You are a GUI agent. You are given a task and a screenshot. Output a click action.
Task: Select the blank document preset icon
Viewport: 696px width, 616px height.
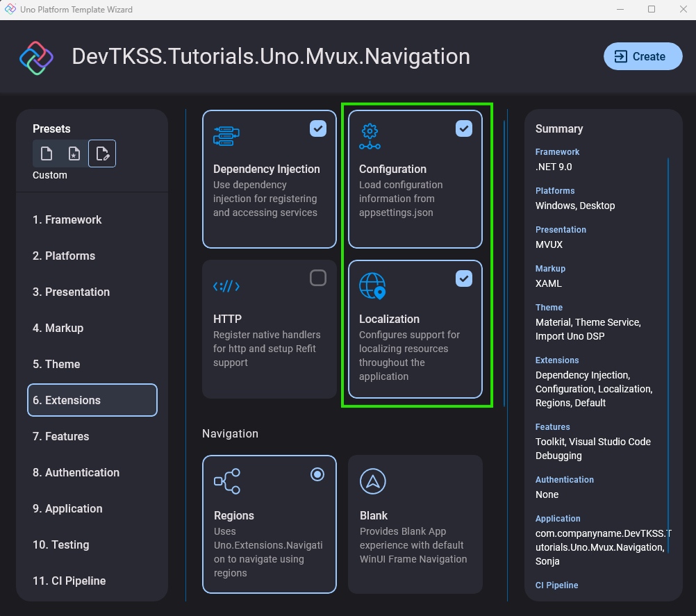[47, 153]
